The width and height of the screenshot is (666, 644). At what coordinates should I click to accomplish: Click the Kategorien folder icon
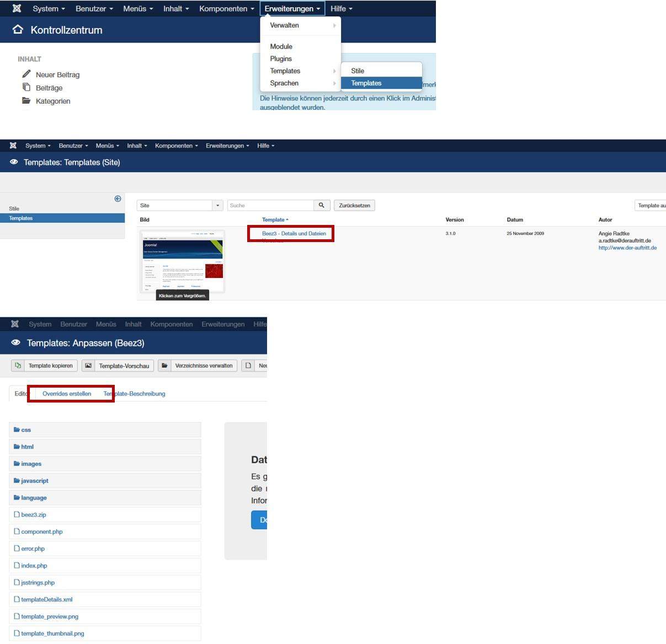point(26,100)
